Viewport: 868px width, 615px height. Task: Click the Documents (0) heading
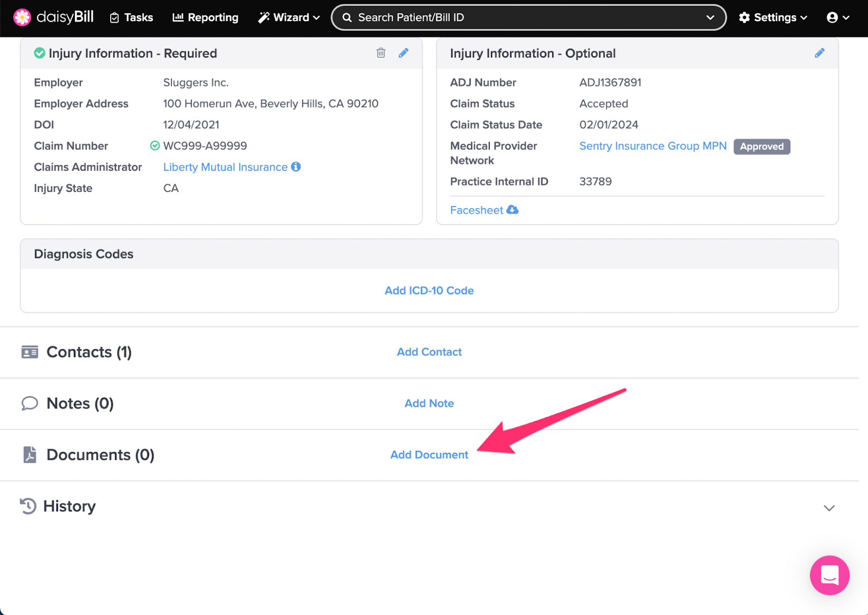(x=100, y=454)
